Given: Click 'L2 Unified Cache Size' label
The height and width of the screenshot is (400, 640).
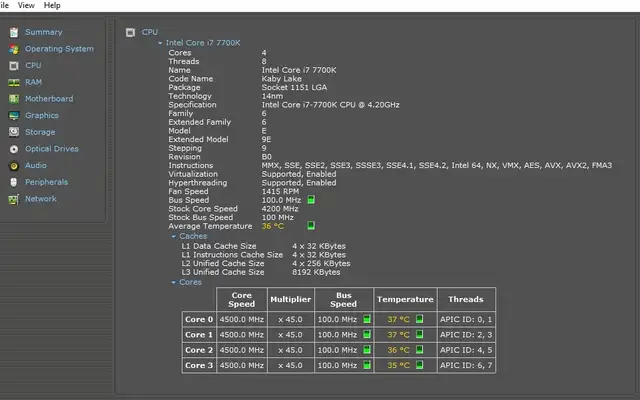Looking at the screenshot, I should [223, 263].
